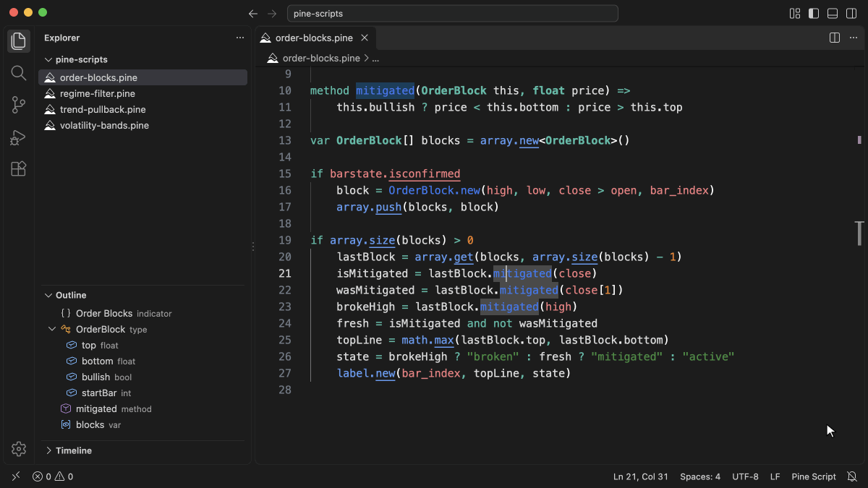This screenshot has height=488, width=868.
Task: Open the Source Control view
Action: [19, 105]
